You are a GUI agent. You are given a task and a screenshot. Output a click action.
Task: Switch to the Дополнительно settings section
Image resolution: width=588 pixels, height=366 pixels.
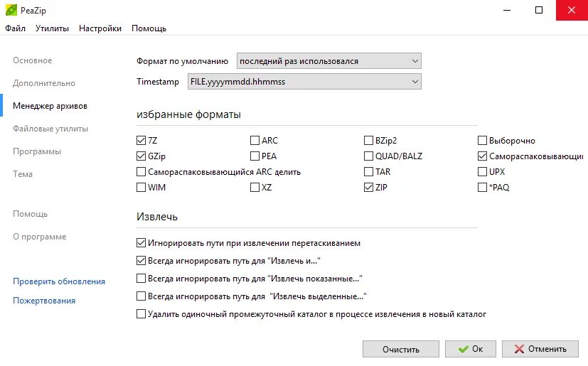[x=44, y=83]
